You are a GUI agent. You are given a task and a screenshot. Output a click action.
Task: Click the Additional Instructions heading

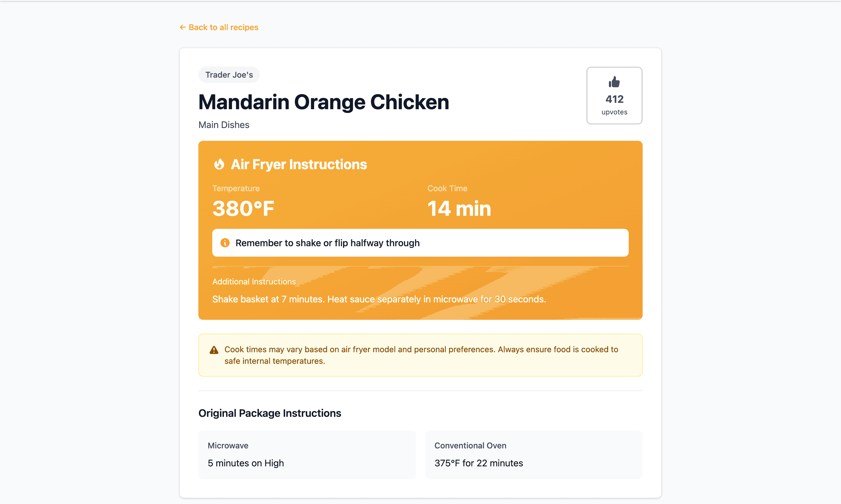254,282
